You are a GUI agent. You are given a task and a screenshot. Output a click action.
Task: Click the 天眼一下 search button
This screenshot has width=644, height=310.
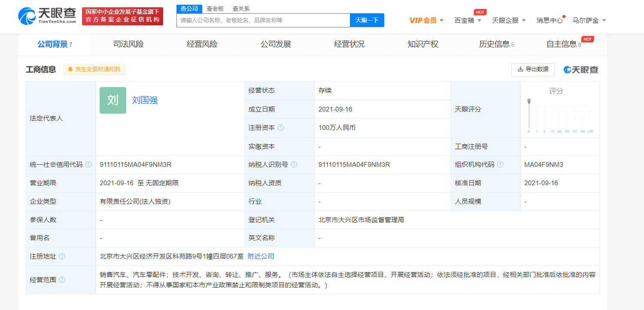point(367,20)
